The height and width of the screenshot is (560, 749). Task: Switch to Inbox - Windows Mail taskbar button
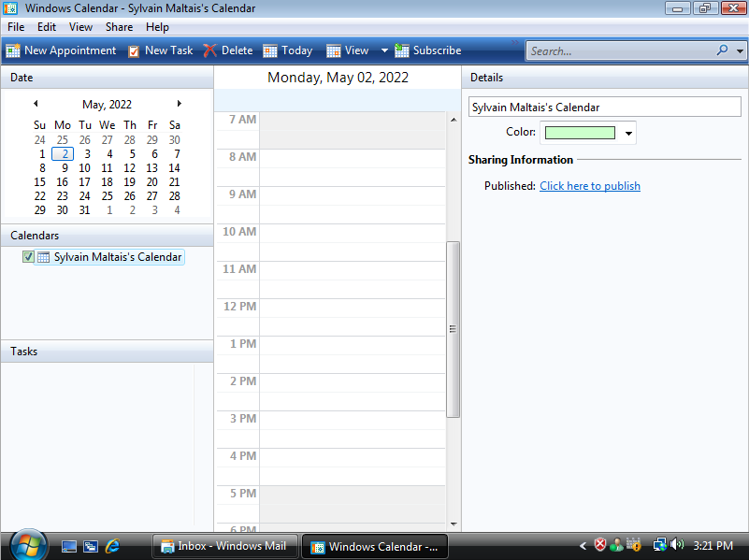point(225,546)
